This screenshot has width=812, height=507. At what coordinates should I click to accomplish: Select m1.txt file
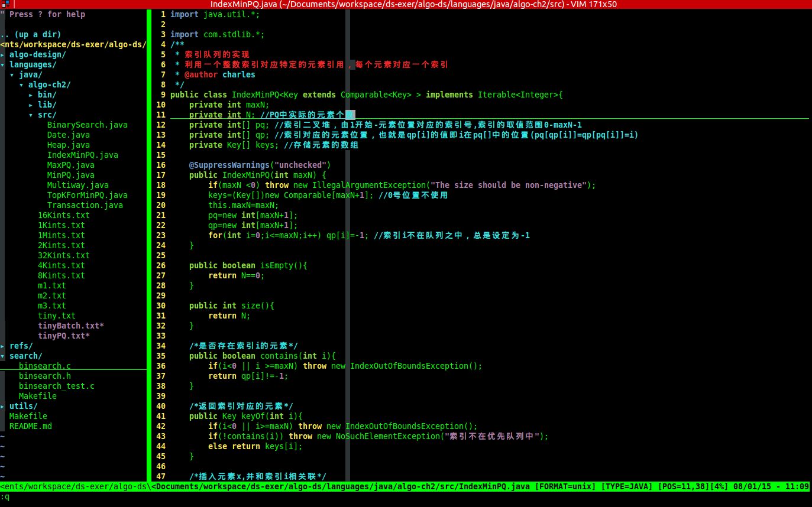pyautogui.click(x=51, y=286)
